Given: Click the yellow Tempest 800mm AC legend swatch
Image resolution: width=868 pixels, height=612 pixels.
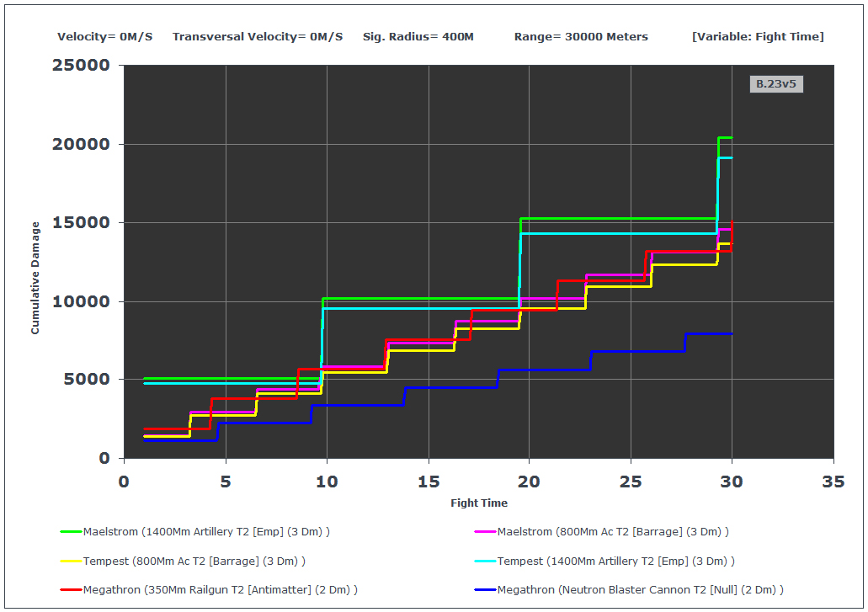Looking at the screenshot, I should click(71, 561).
